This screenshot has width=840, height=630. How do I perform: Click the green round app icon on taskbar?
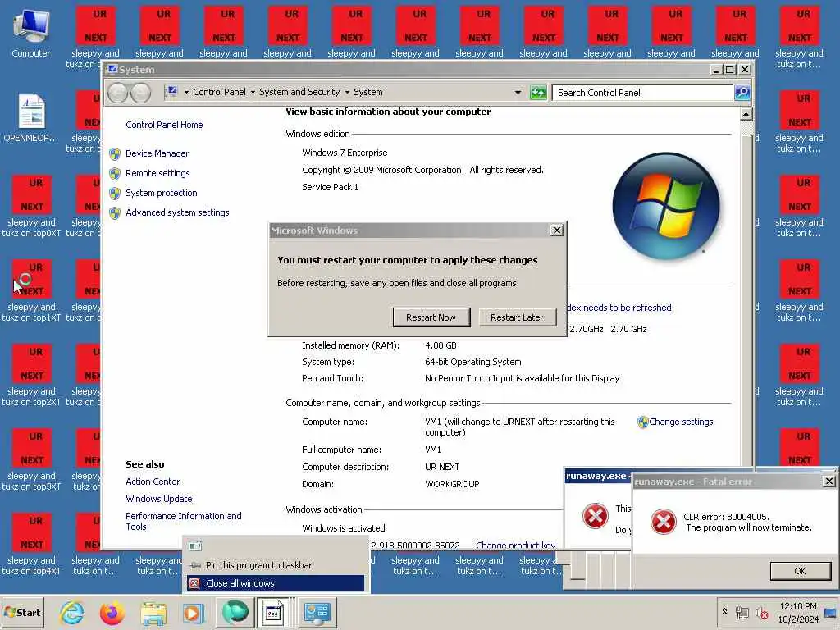(235, 612)
